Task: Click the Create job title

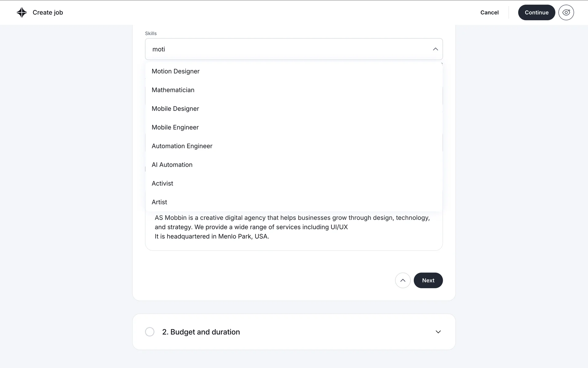Action: [48, 13]
